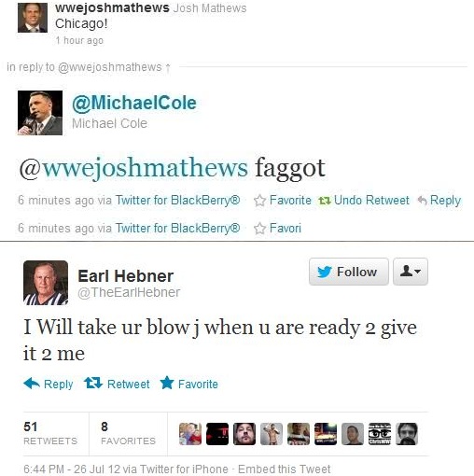Open the @wwejoshmathews mention link
The width and height of the screenshot is (474, 476).
tap(133, 168)
